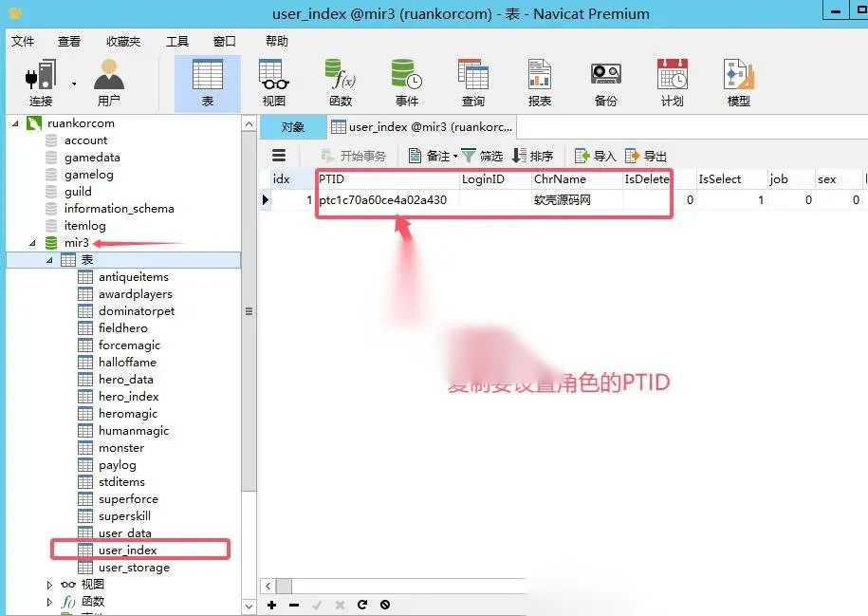Viewport: 868px width, 616px height.
Task: Open the 备份 backup icon
Action: click(x=605, y=84)
